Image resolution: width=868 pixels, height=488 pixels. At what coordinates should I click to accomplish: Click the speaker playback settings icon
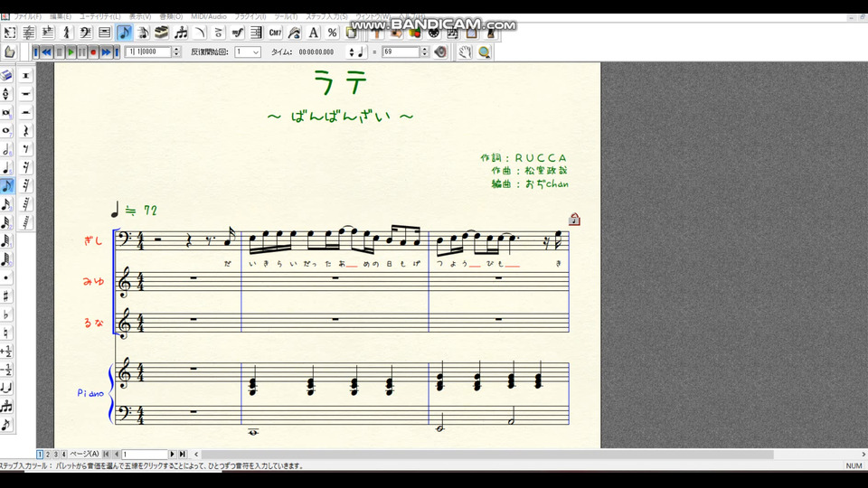[440, 52]
